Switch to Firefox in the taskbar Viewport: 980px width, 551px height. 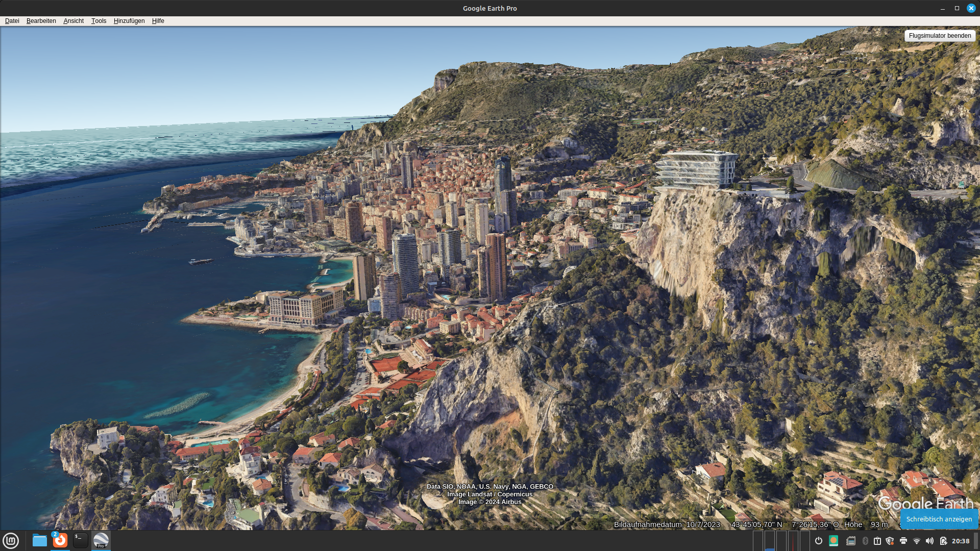pos(60,540)
